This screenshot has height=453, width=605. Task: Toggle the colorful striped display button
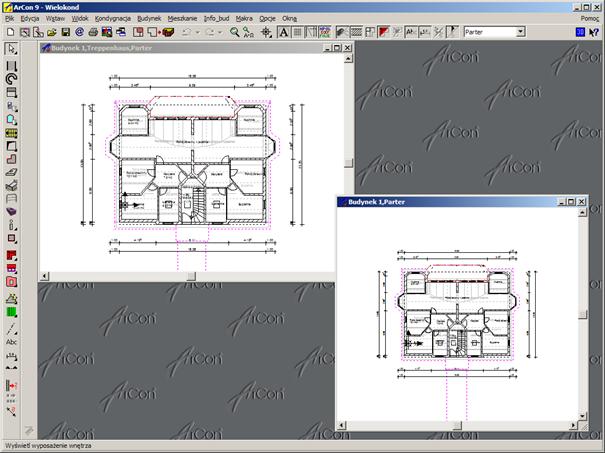point(324,32)
